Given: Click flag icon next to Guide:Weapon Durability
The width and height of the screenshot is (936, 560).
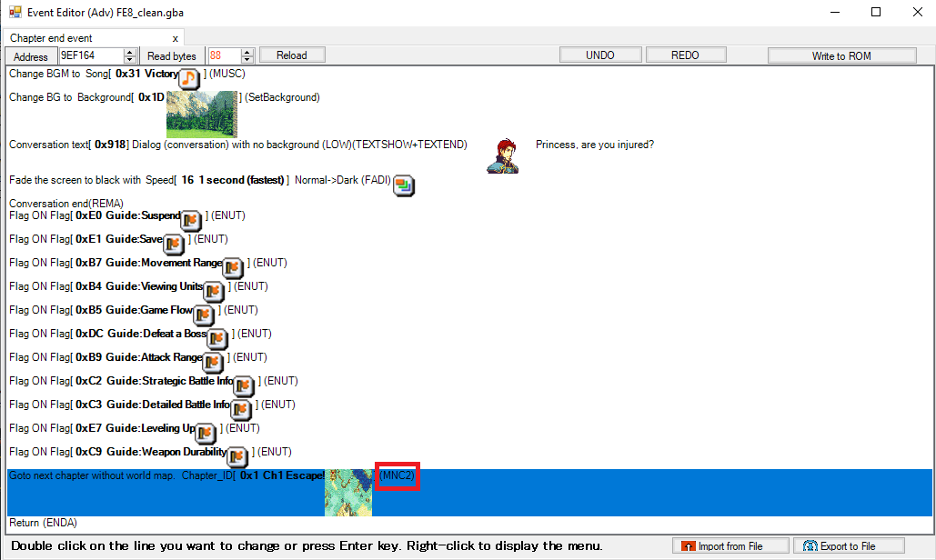Looking at the screenshot, I should coord(237,456).
